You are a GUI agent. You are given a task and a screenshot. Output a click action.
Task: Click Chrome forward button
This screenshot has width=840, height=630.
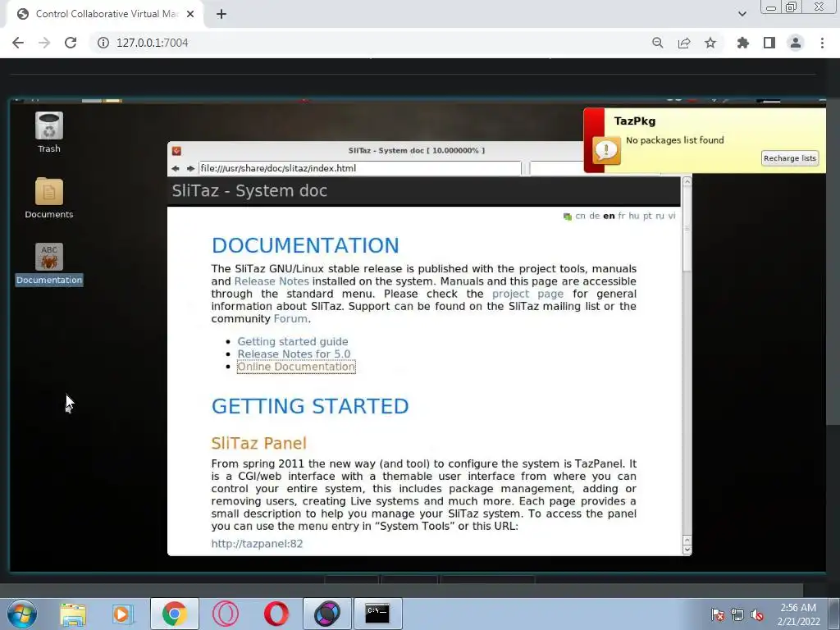coord(44,43)
